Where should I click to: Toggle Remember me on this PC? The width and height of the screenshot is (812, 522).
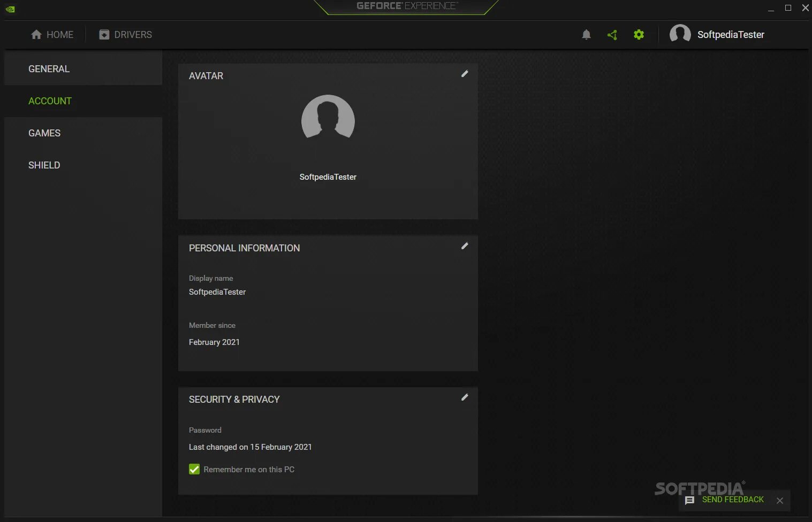194,470
